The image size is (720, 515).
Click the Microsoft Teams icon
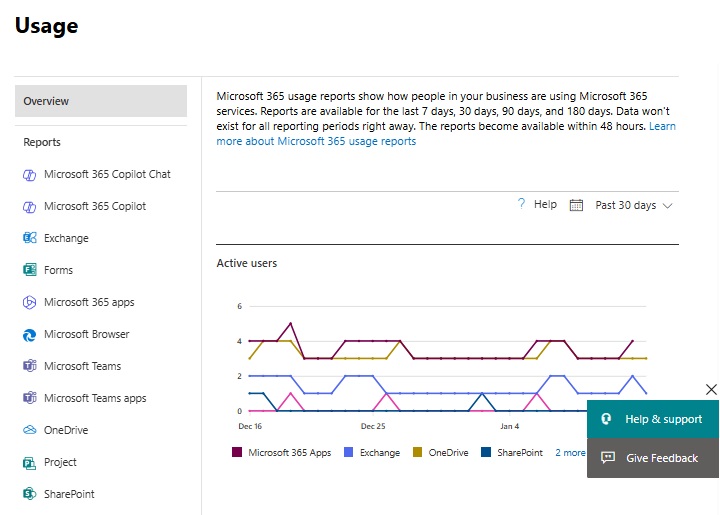pyautogui.click(x=30, y=367)
